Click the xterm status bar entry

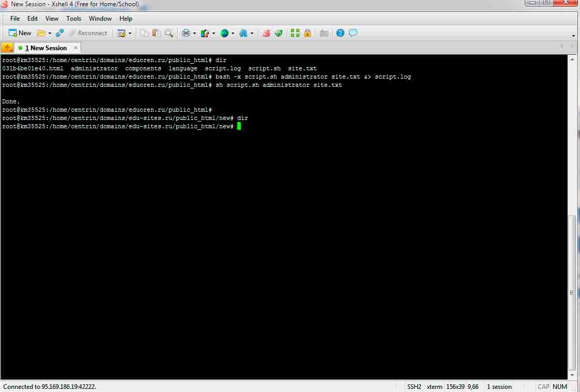tap(434, 386)
